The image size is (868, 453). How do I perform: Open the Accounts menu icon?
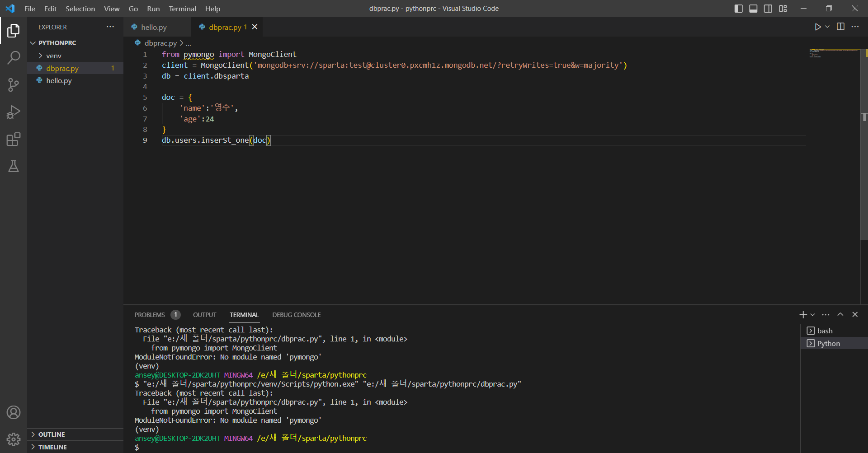tap(14, 412)
